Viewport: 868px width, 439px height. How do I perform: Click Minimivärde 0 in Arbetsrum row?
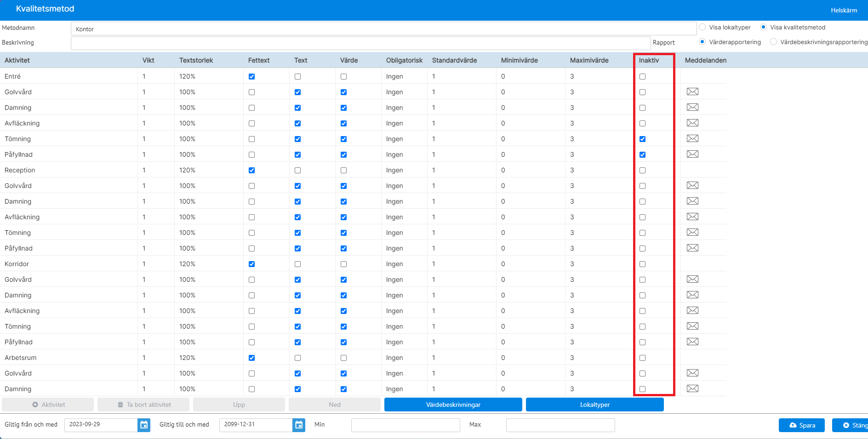[503, 358]
